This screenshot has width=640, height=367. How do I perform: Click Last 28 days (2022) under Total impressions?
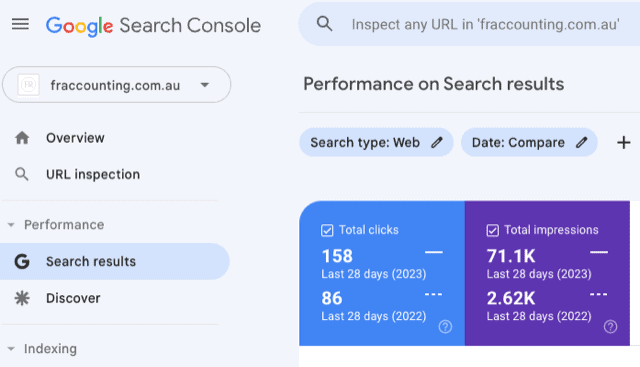539,316
